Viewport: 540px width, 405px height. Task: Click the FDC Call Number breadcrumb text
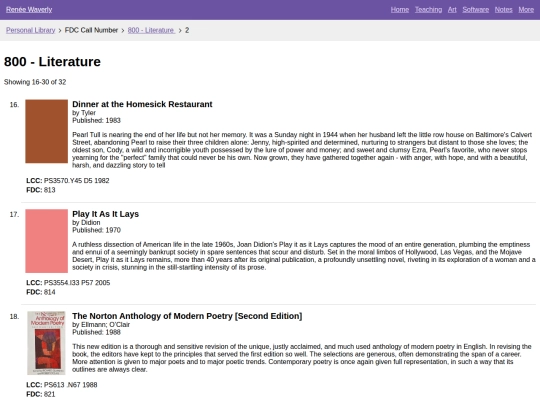[x=91, y=30]
